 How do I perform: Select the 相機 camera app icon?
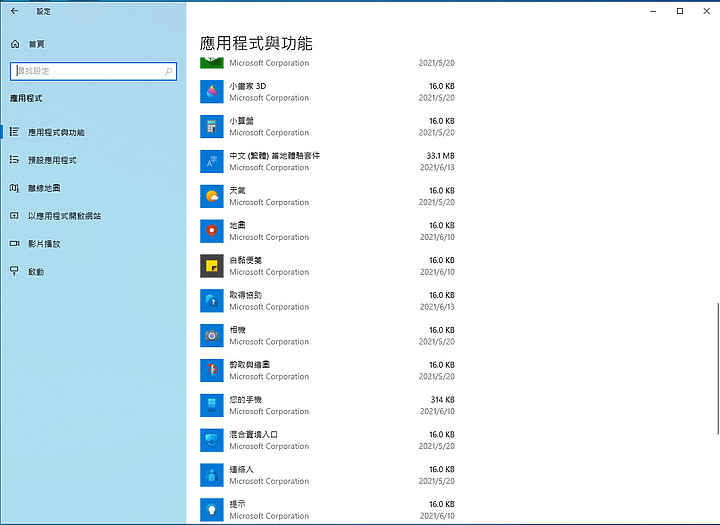(212, 336)
